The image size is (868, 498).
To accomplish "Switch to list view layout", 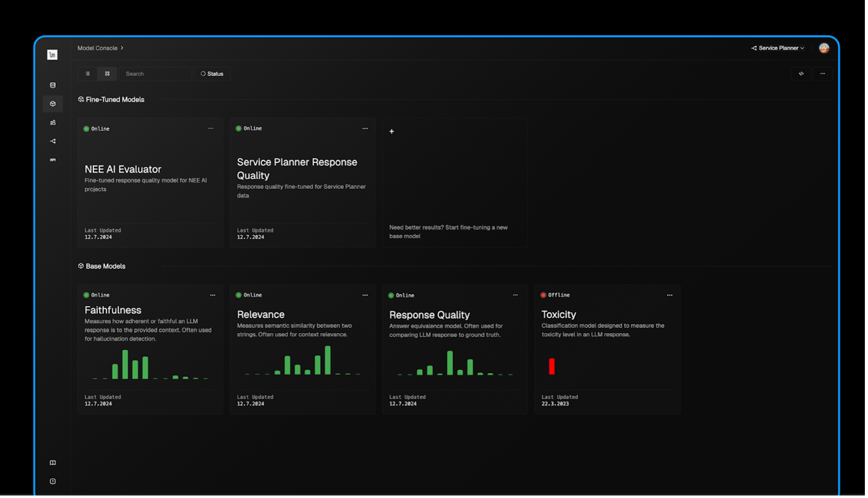I will click(88, 74).
